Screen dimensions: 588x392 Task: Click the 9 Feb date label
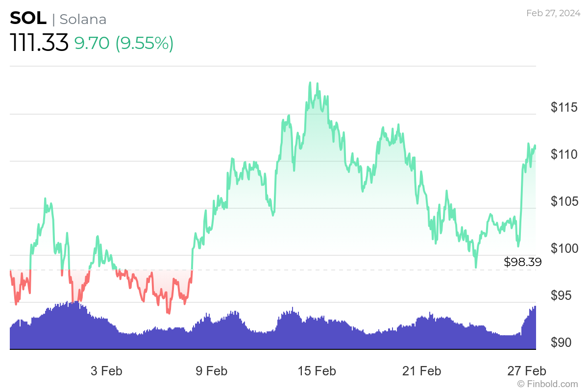(211, 371)
